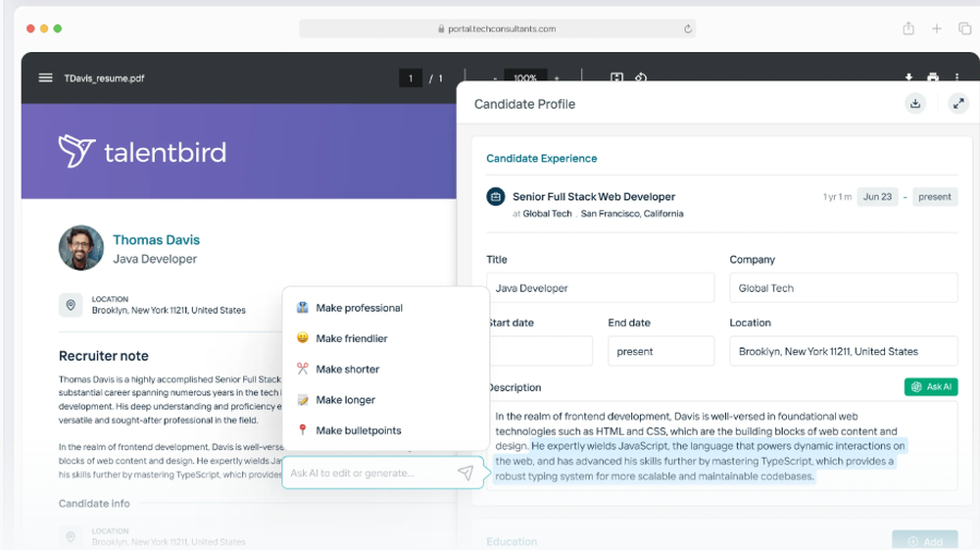Screen dimensions: 980x550
Task: Edit the Location field Brooklyn, New York
Action: [x=843, y=351]
